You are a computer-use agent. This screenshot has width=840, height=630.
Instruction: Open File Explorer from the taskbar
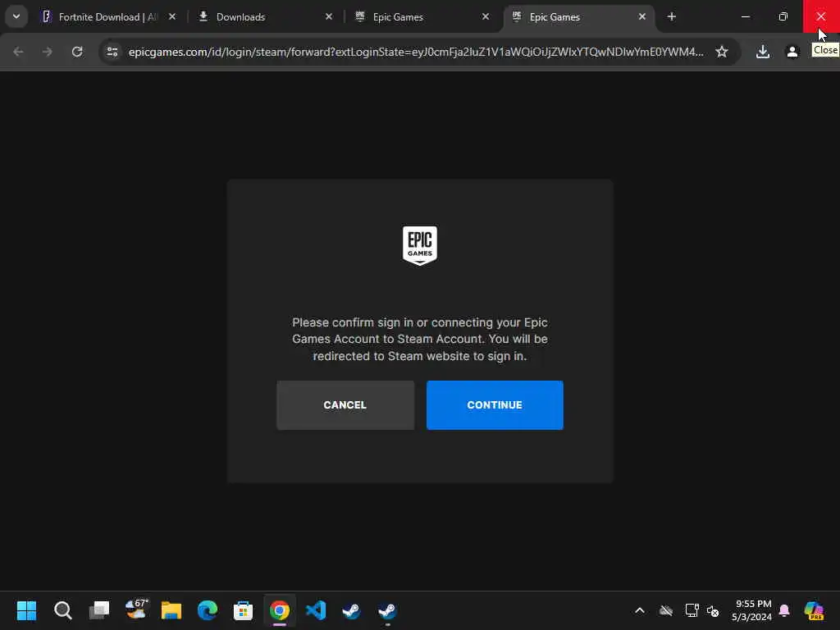[171, 610]
